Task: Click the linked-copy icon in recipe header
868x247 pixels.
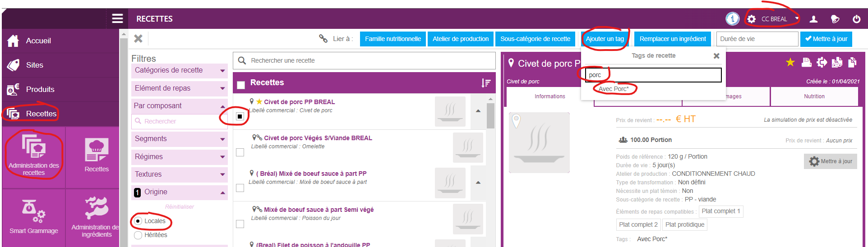Action: pyautogui.click(x=837, y=63)
